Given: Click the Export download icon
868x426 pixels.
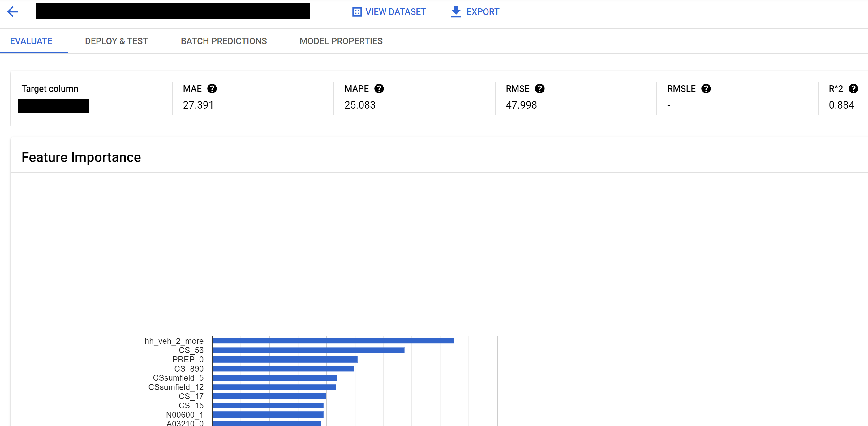Looking at the screenshot, I should [456, 12].
